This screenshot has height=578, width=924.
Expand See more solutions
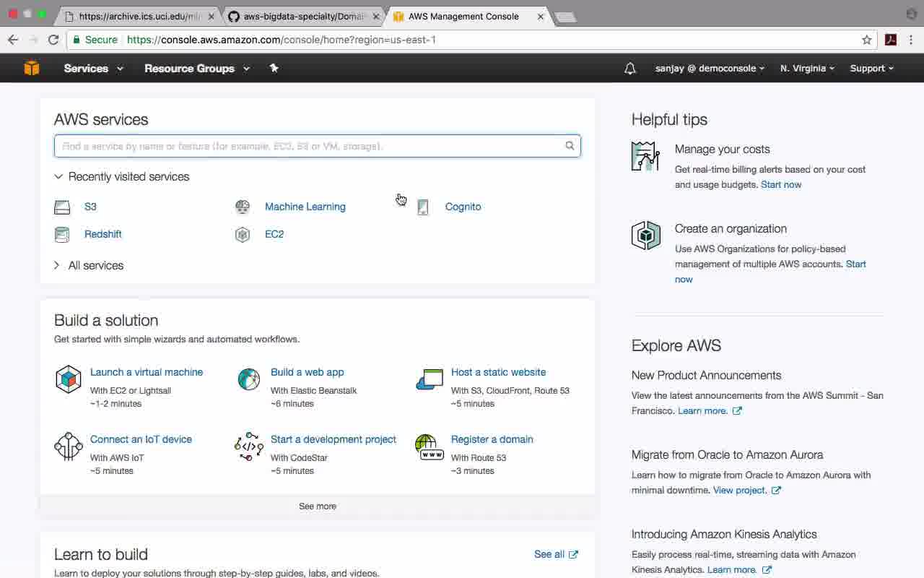click(x=318, y=506)
